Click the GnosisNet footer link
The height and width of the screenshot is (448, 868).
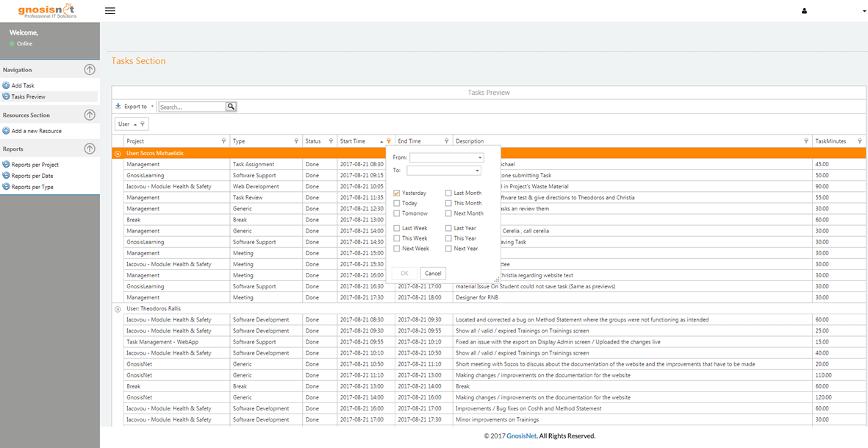(521, 436)
